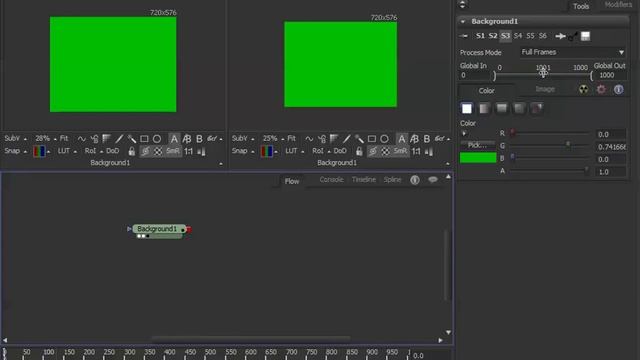Image resolution: width=640 pixels, height=360 pixels.
Task: Click the arrow-to-node icon after S6
Action: tap(561, 36)
